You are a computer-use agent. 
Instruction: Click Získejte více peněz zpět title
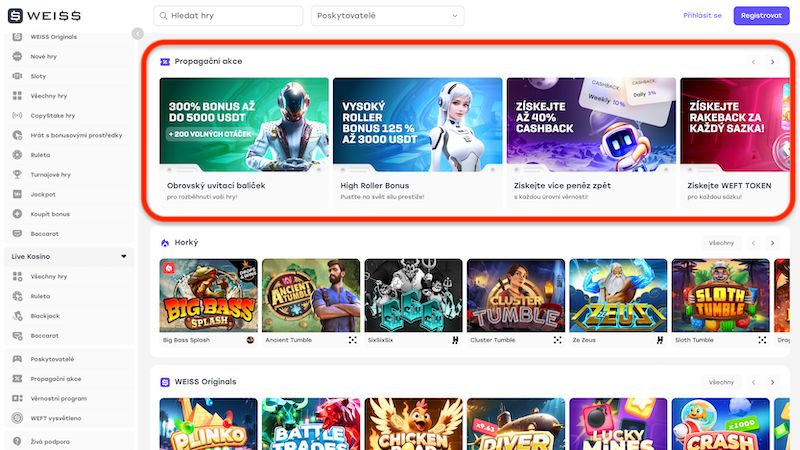pos(562,186)
